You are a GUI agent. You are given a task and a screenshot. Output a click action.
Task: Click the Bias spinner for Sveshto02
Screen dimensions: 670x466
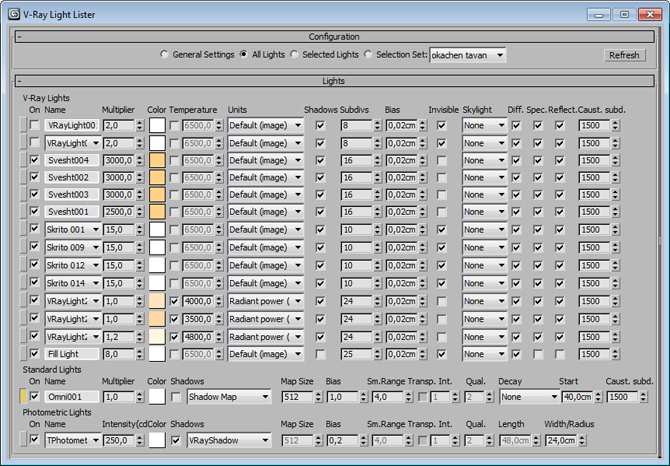point(423,177)
